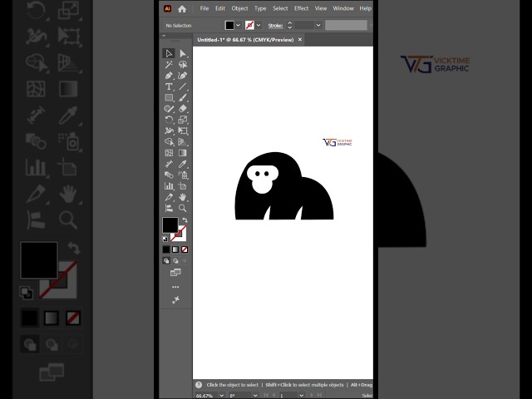Reset default fill and stroke
The width and height of the screenshot is (532, 399).
pos(165,239)
